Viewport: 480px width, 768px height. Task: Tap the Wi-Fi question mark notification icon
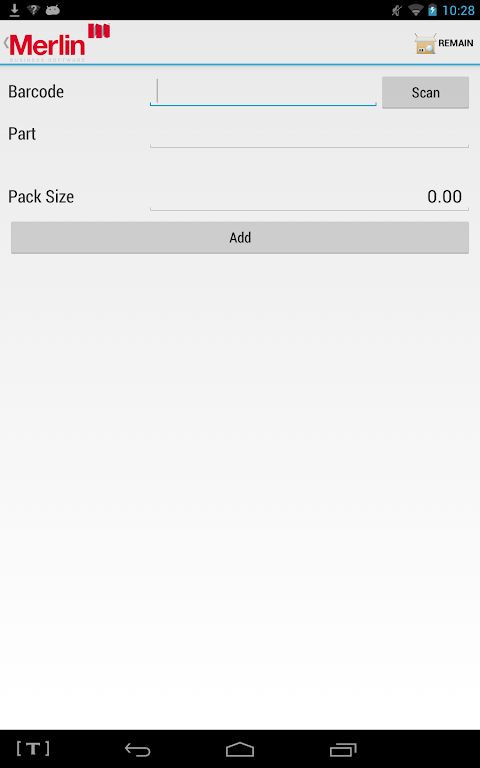tap(33, 10)
